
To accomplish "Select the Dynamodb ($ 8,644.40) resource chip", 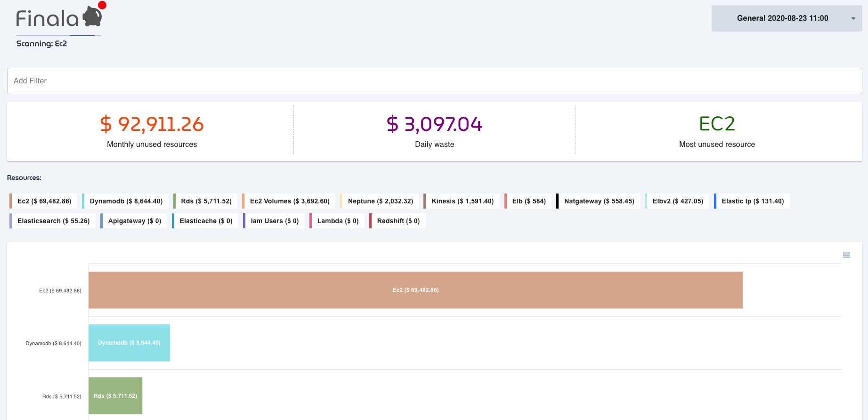I will 126,201.
